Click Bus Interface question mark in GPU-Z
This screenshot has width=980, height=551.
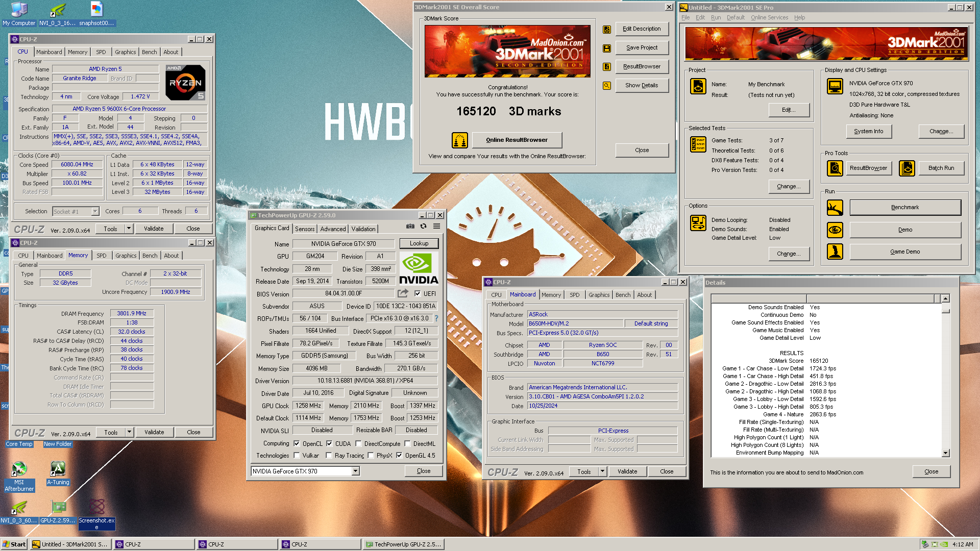coord(436,318)
